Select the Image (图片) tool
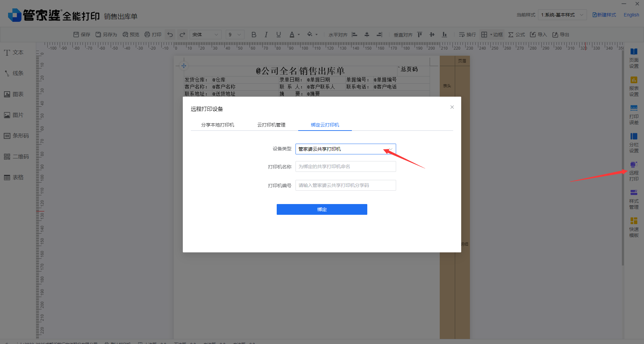The image size is (644, 344). pyautogui.click(x=14, y=115)
